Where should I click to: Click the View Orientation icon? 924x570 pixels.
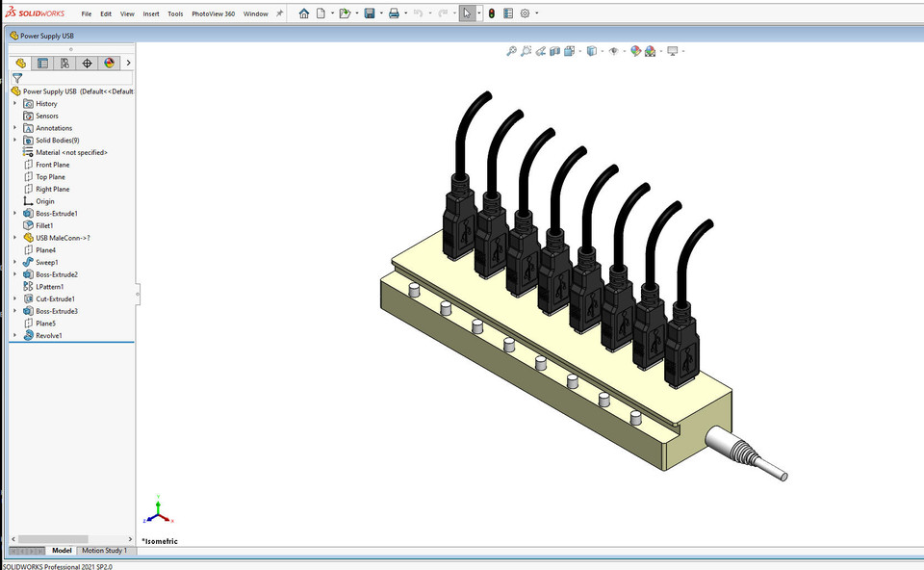[568, 51]
